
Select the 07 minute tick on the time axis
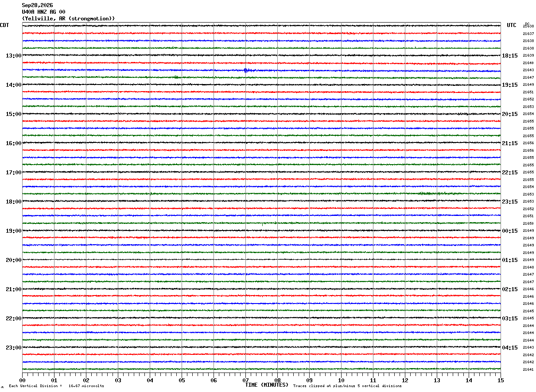click(245, 380)
